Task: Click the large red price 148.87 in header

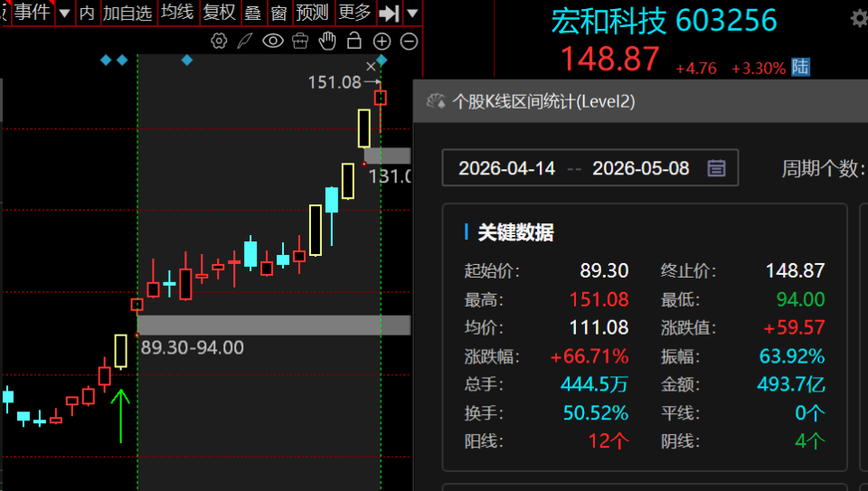Action: tap(609, 59)
